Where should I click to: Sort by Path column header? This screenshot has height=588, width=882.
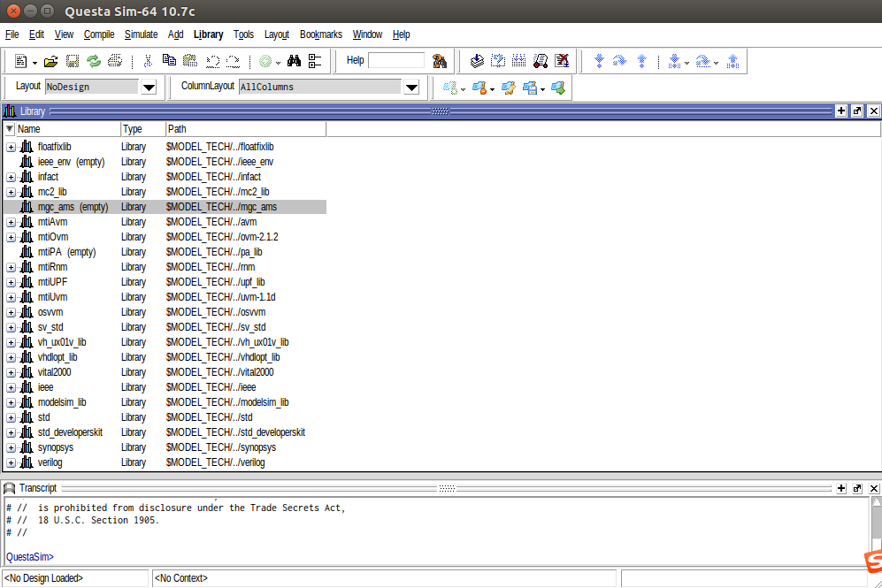coord(246,129)
